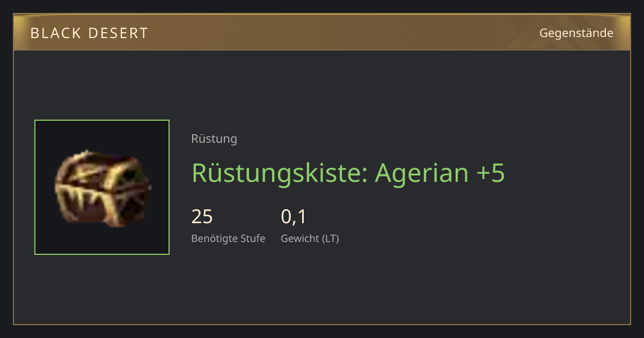Click the Gewicht (LT) label
This screenshot has width=644, height=338.
310,239
